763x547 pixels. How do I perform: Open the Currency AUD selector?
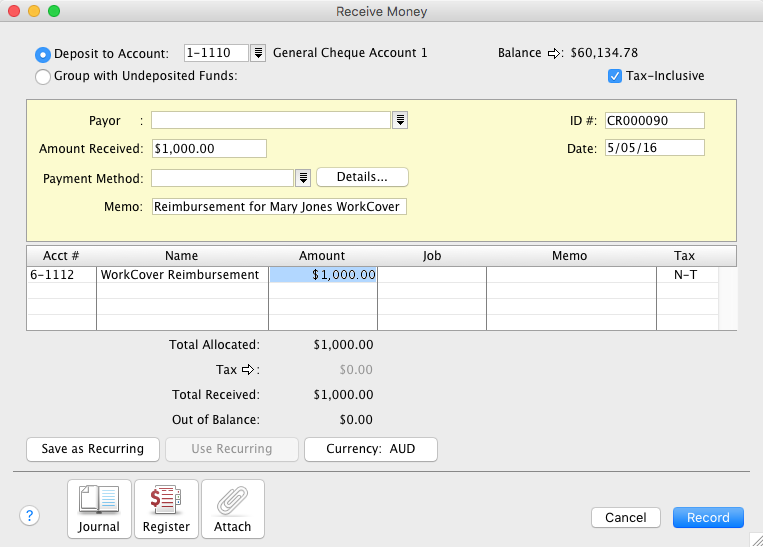point(371,449)
